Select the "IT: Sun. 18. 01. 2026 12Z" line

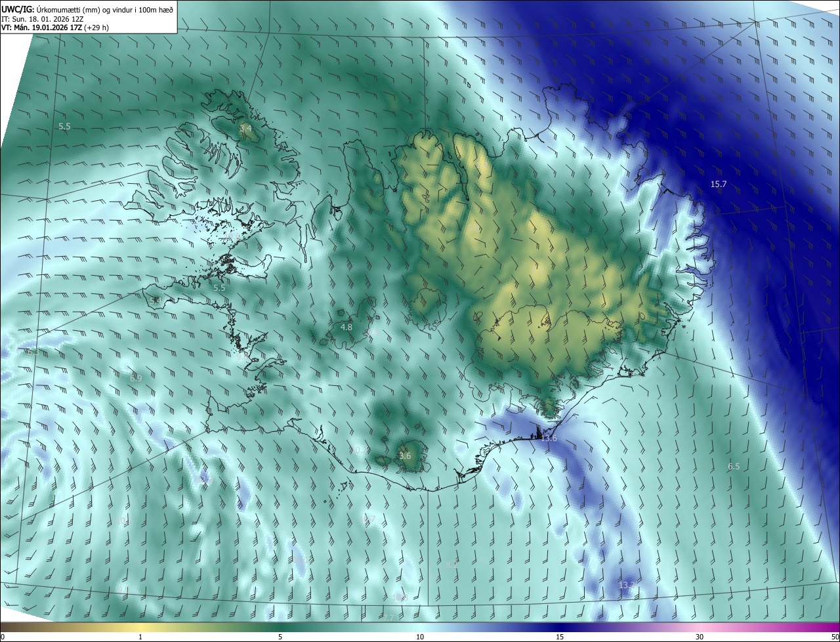pos(43,19)
